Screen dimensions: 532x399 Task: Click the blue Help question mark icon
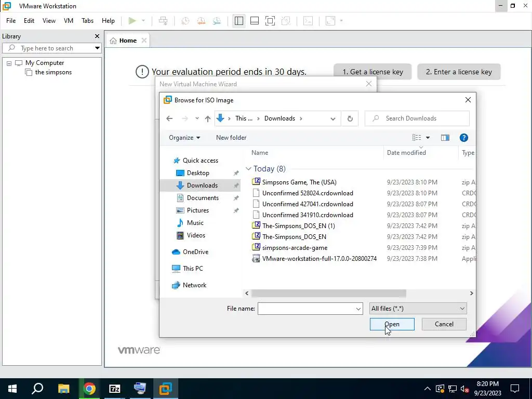(464, 137)
